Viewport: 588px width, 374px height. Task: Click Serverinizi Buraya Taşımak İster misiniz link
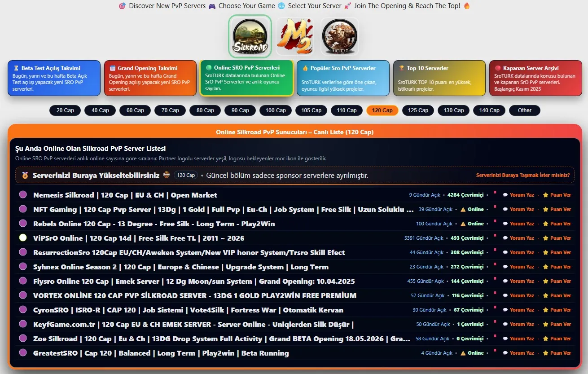point(523,176)
